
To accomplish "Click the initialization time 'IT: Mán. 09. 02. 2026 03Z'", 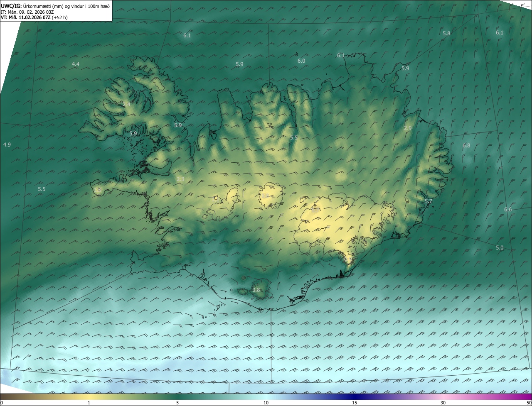I will pyautogui.click(x=27, y=12).
